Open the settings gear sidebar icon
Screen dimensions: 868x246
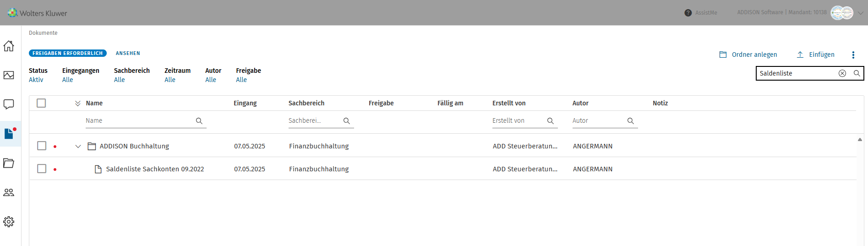(x=9, y=222)
